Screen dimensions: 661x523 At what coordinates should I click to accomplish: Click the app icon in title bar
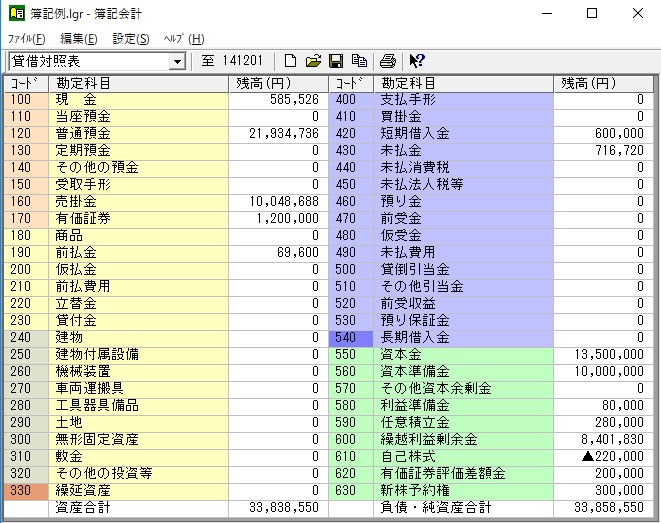pyautogui.click(x=17, y=13)
